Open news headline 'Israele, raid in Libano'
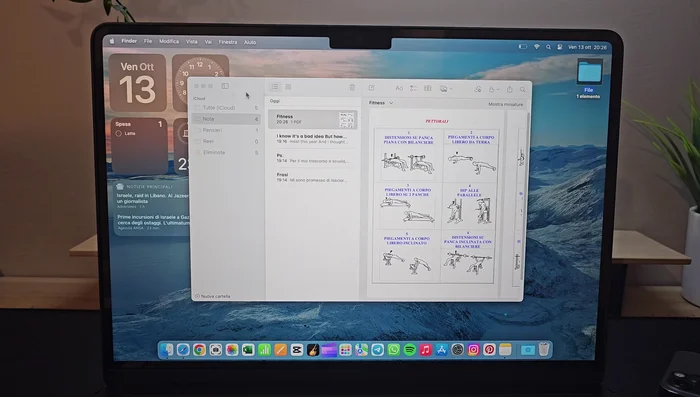The height and width of the screenshot is (397, 700). click(152, 198)
